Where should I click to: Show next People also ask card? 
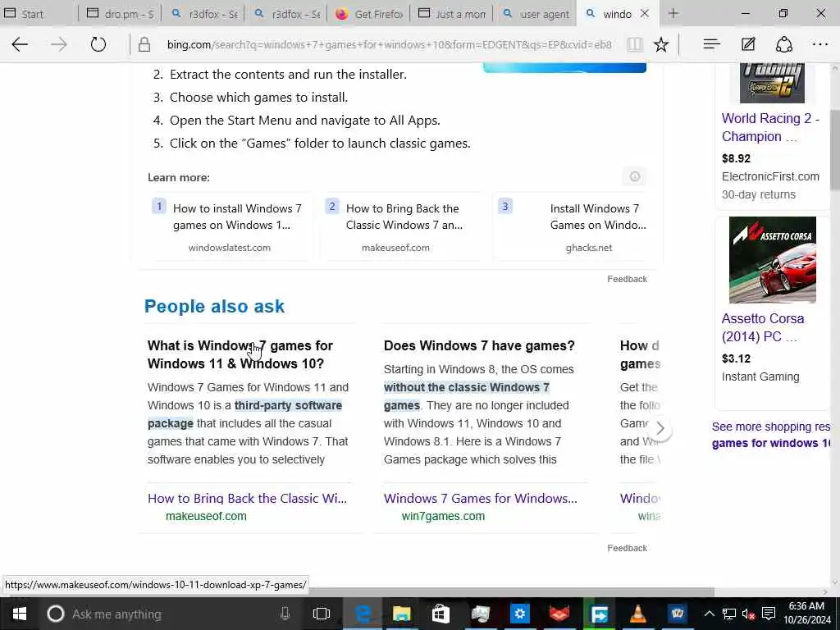click(660, 428)
